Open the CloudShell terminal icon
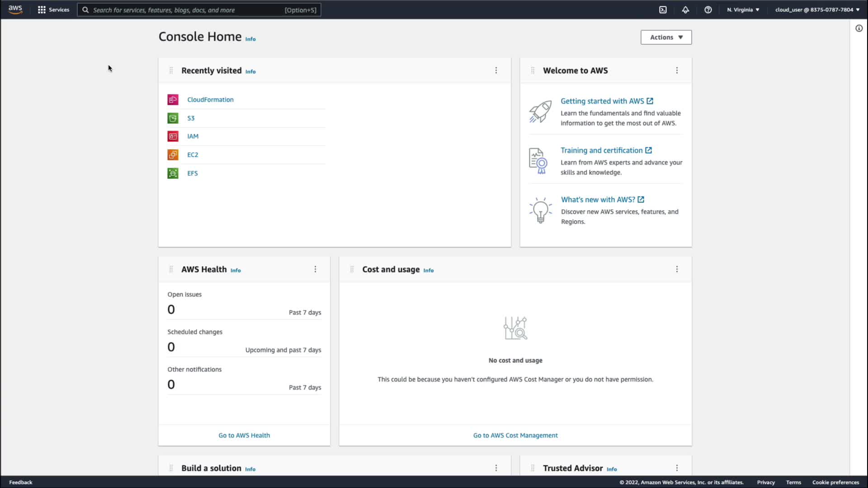868x488 pixels. tap(663, 9)
